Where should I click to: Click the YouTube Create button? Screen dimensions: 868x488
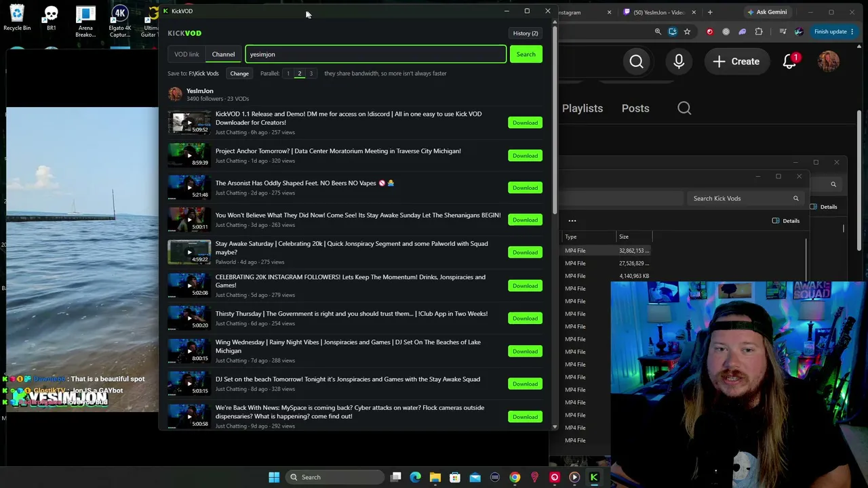point(736,62)
